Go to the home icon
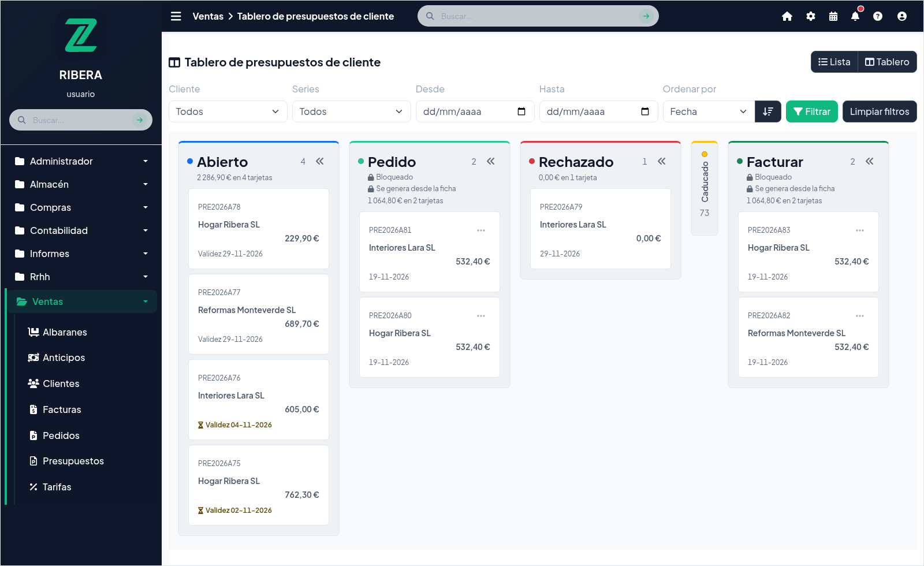The height and width of the screenshot is (566, 924). tap(787, 16)
